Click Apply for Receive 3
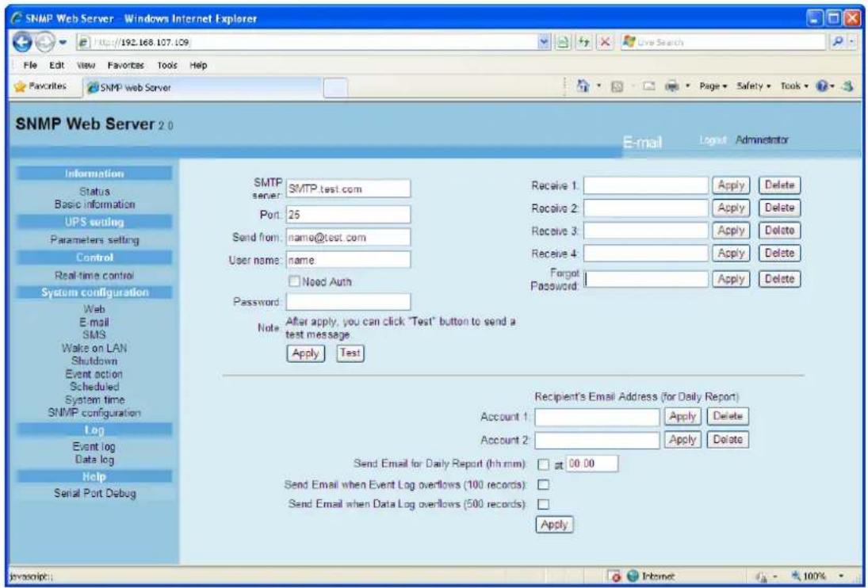This screenshot has width=868, height=588. 731,231
